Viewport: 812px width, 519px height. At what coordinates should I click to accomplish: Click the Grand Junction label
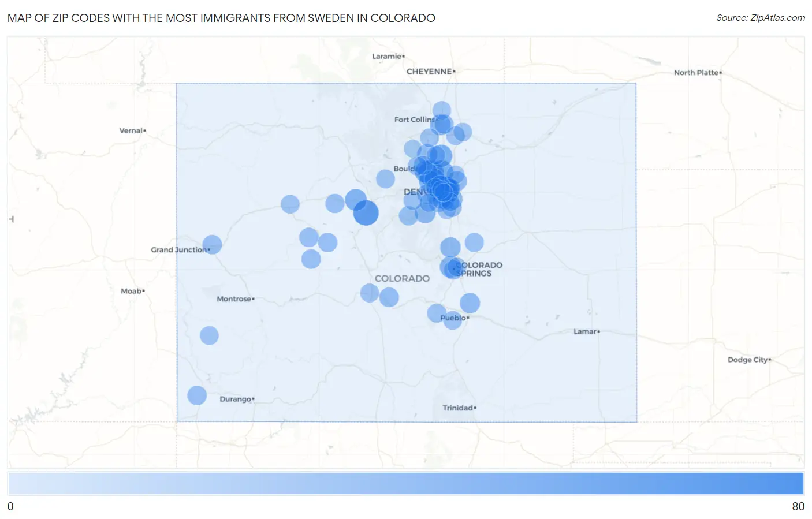point(180,250)
